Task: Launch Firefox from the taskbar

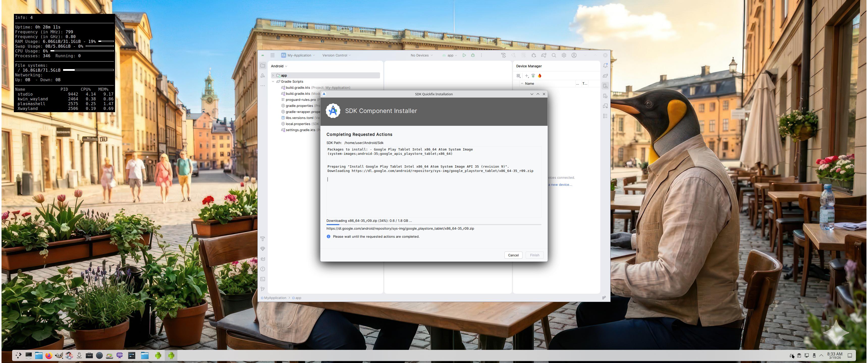Action: pos(49,356)
